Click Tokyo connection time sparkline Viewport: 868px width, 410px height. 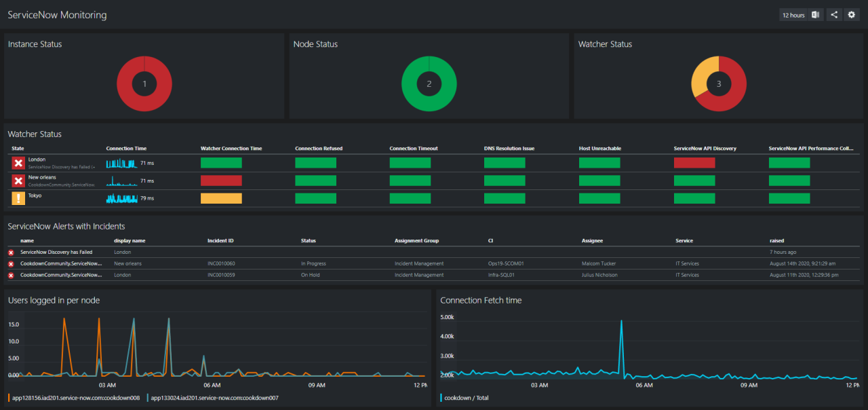pyautogui.click(x=121, y=198)
